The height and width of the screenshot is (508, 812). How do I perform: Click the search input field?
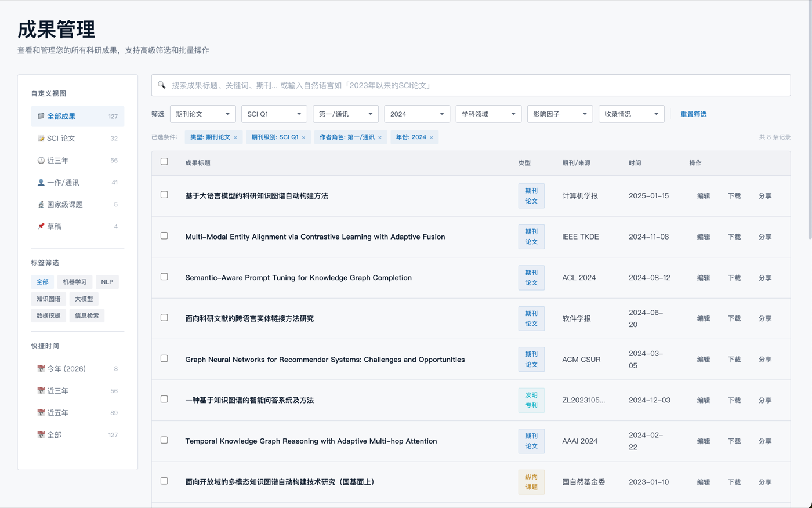406,85
